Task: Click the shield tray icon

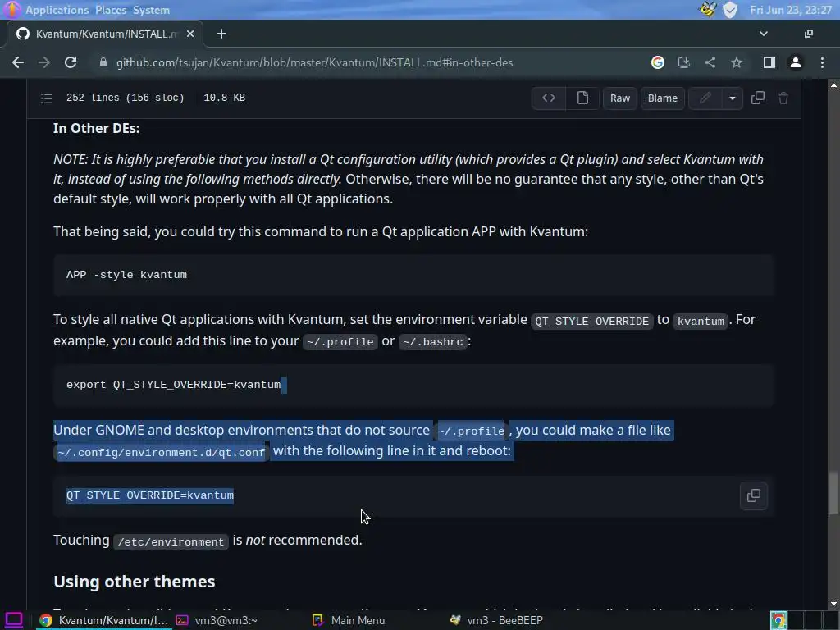Action: pos(730,10)
